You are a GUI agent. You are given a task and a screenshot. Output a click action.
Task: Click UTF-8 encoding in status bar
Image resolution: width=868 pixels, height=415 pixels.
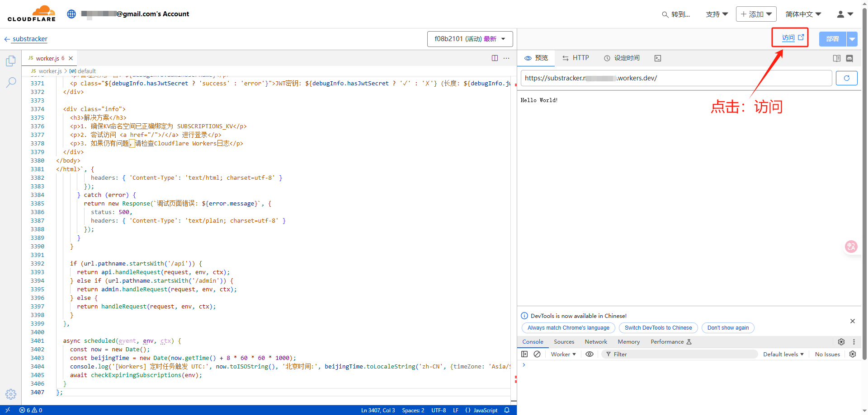[x=439, y=410]
